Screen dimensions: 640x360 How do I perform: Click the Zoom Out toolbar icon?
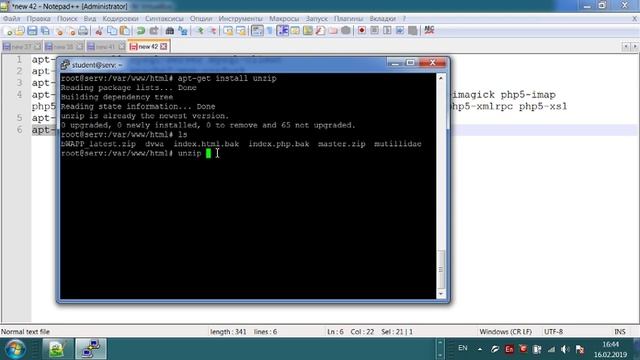[212, 31]
